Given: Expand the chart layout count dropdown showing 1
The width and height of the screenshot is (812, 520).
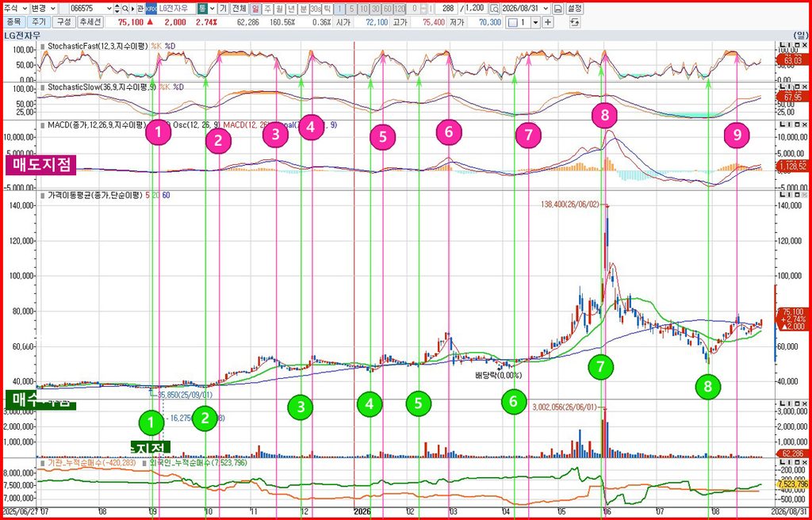Looking at the screenshot, I should coord(536,22).
